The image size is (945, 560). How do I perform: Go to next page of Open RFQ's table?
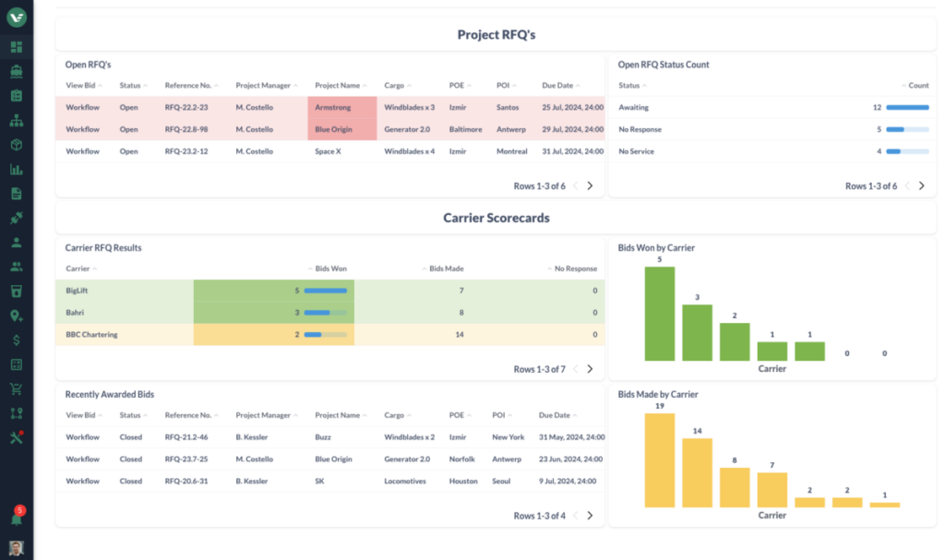(590, 185)
